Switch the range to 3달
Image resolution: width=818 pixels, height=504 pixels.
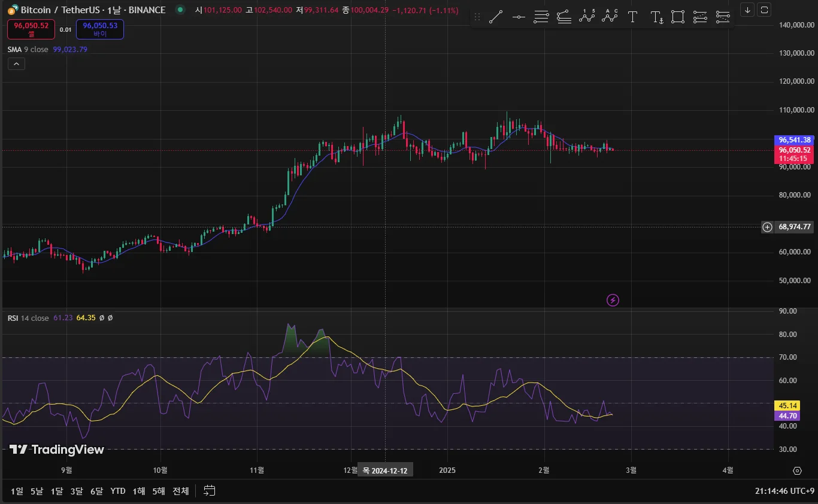(77, 491)
